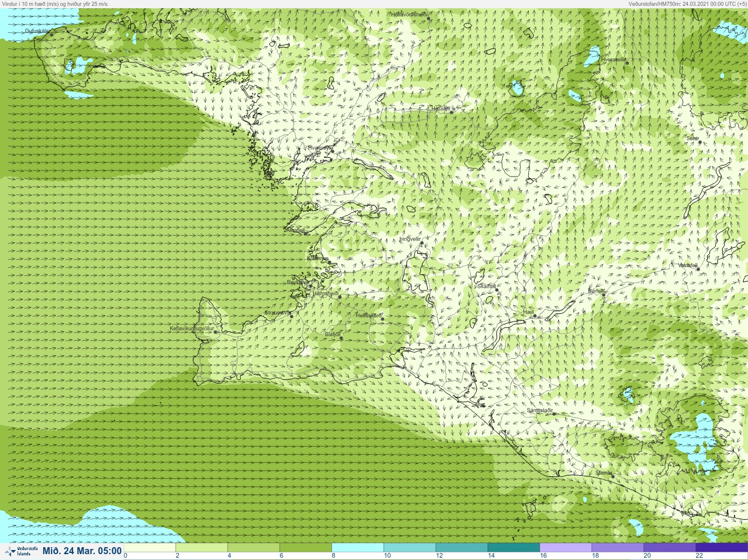Select the 0–2 m/s legend color
The image size is (748, 560).
click(x=150, y=548)
